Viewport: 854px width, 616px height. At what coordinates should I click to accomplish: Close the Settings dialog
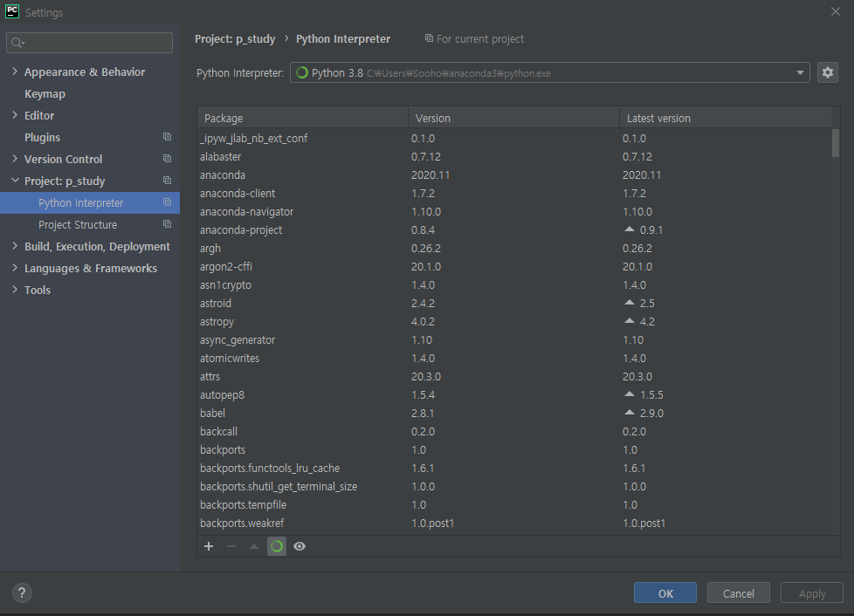836,11
